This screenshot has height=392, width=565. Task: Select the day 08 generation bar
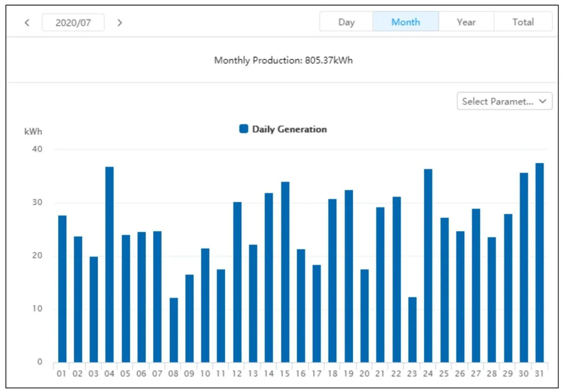click(x=174, y=330)
